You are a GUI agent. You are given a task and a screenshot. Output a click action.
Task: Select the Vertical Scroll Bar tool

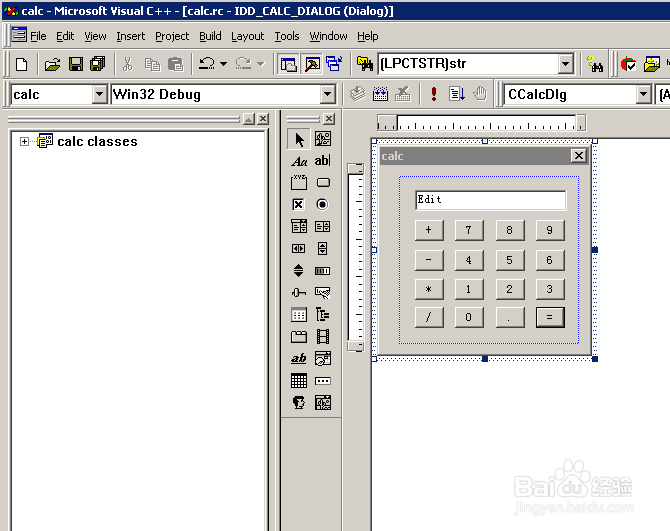click(323, 249)
